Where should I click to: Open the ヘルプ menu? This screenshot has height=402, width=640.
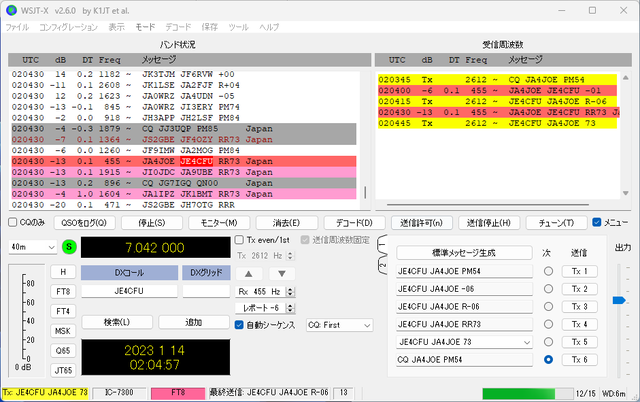(269, 27)
